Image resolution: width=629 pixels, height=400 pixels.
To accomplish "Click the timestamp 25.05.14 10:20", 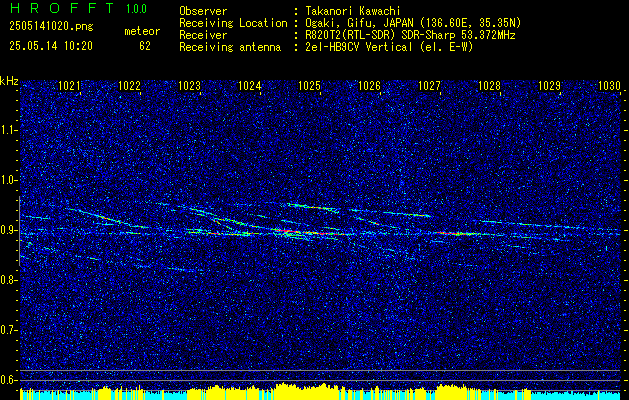I will click(51, 46).
